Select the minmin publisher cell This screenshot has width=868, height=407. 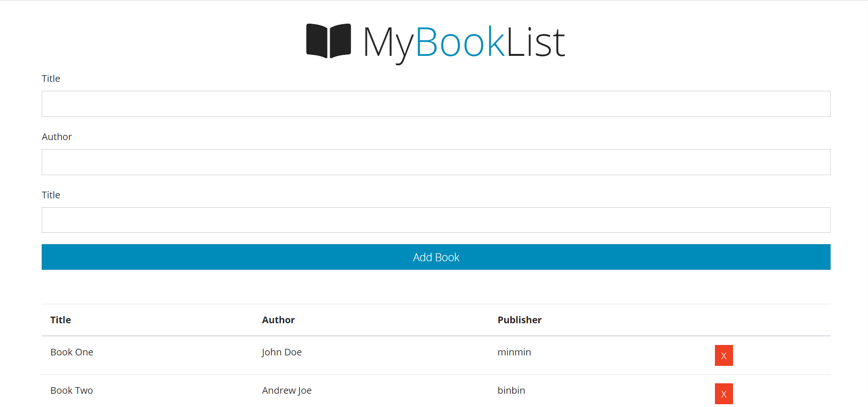pyautogui.click(x=514, y=352)
